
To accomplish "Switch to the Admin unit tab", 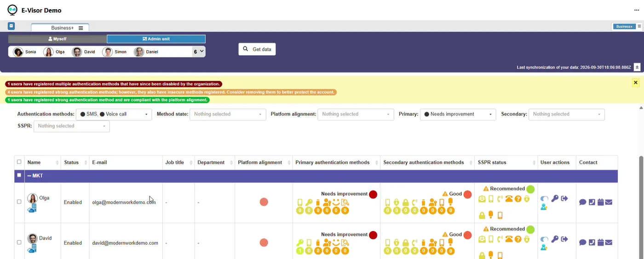I will click(156, 39).
